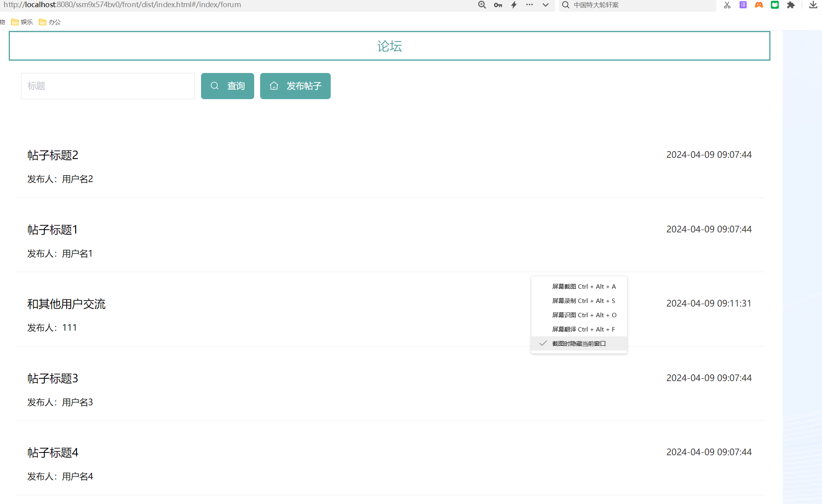Open the saved passwords key icon
The height and width of the screenshot is (504, 822).
click(x=498, y=5)
